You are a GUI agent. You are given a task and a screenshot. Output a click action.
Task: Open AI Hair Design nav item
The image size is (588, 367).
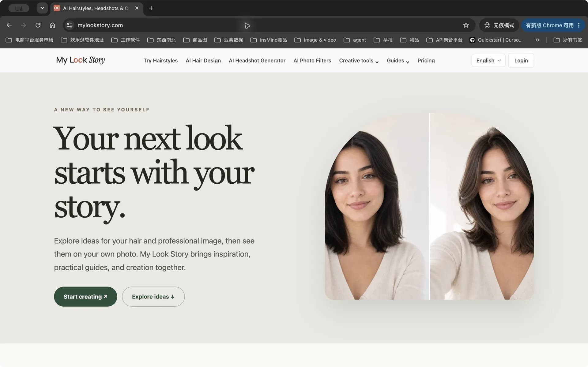(203, 60)
